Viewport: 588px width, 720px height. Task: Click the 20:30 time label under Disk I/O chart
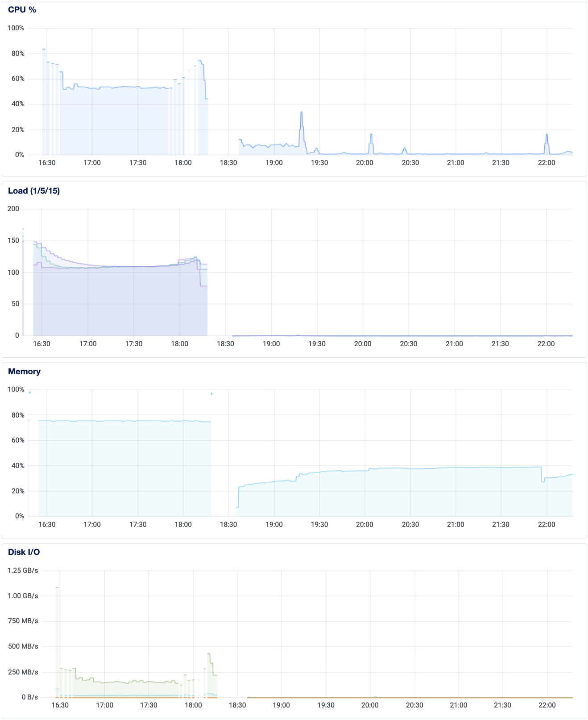414,705
